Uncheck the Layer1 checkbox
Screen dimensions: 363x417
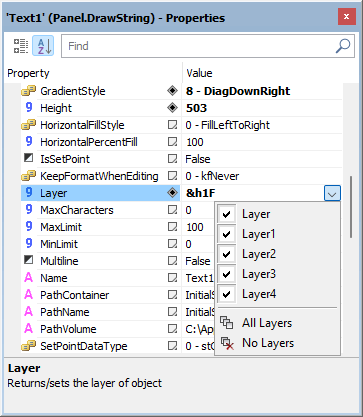pyautogui.click(x=227, y=234)
